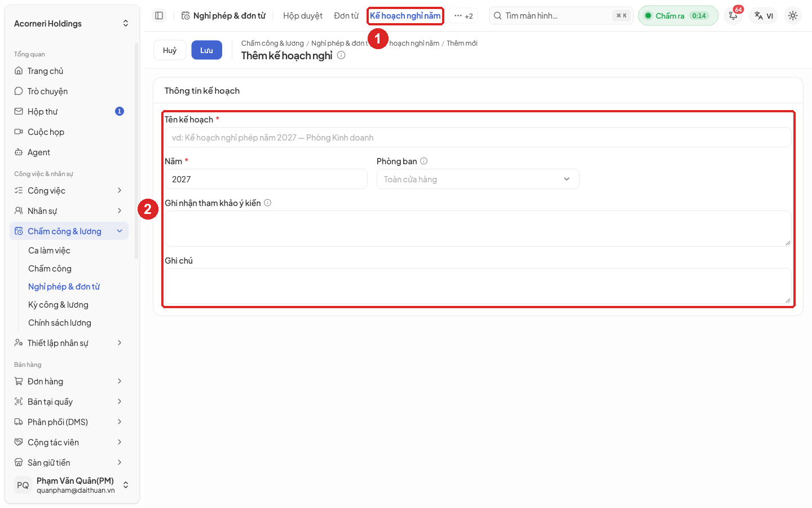Open Cuộc họp meetings

[x=69, y=132]
